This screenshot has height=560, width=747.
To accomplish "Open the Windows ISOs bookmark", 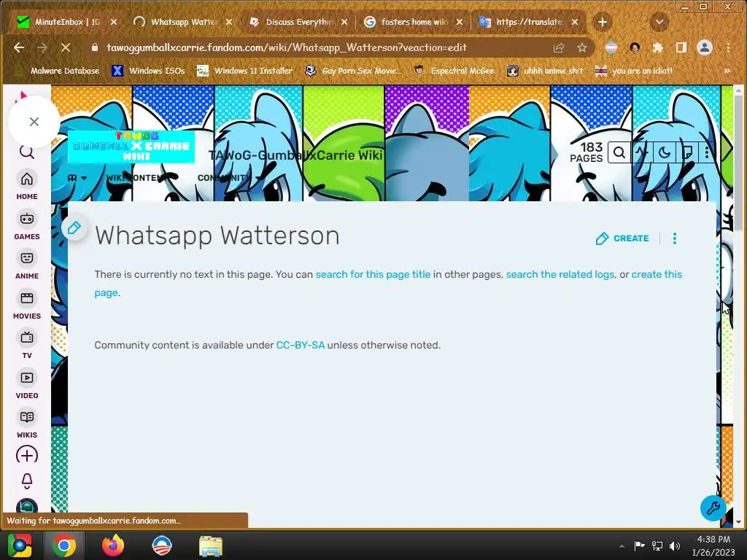I will point(148,71).
